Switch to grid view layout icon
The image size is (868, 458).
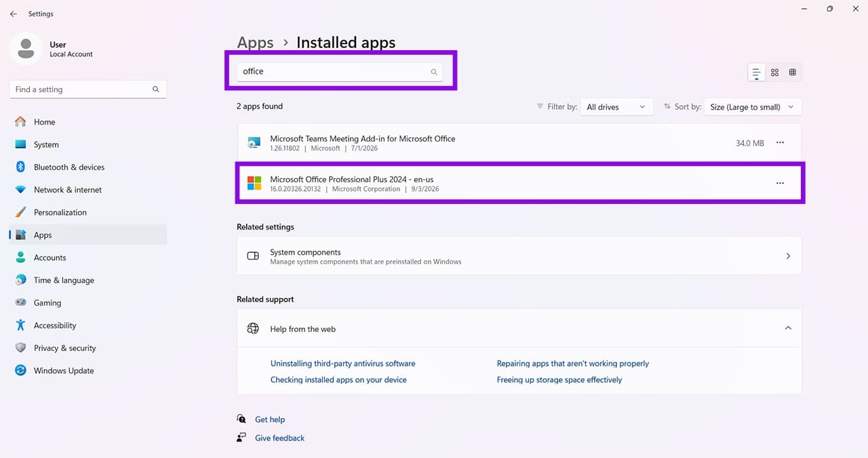(774, 72)
